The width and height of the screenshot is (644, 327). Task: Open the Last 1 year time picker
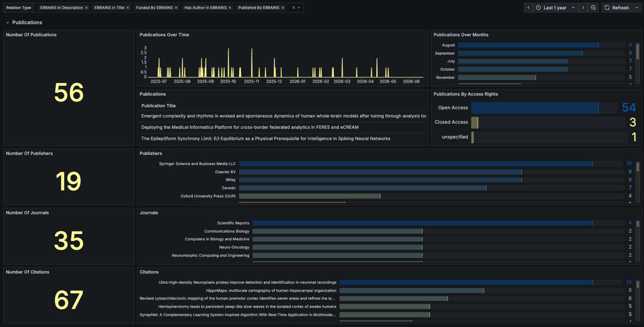[x=556, y=8]
